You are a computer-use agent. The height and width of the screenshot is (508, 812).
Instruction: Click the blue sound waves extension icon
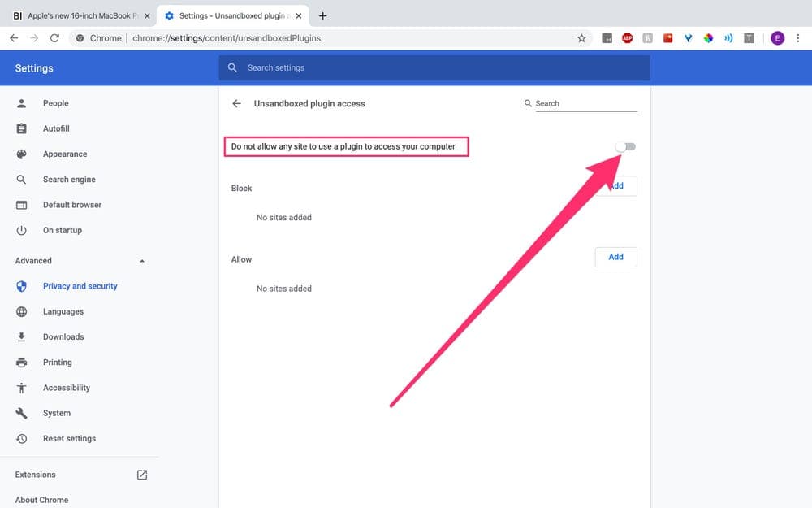[x=728, y=38]
